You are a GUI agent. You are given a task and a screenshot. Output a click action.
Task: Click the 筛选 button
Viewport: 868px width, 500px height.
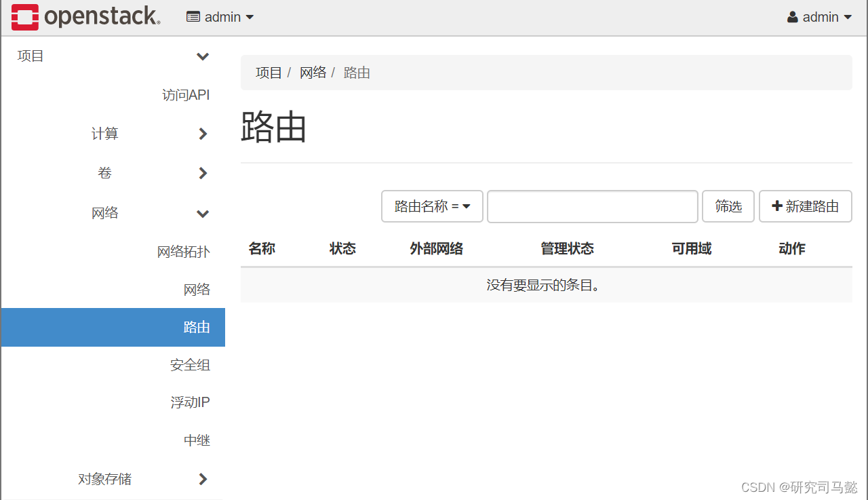[x=728, y=206]
